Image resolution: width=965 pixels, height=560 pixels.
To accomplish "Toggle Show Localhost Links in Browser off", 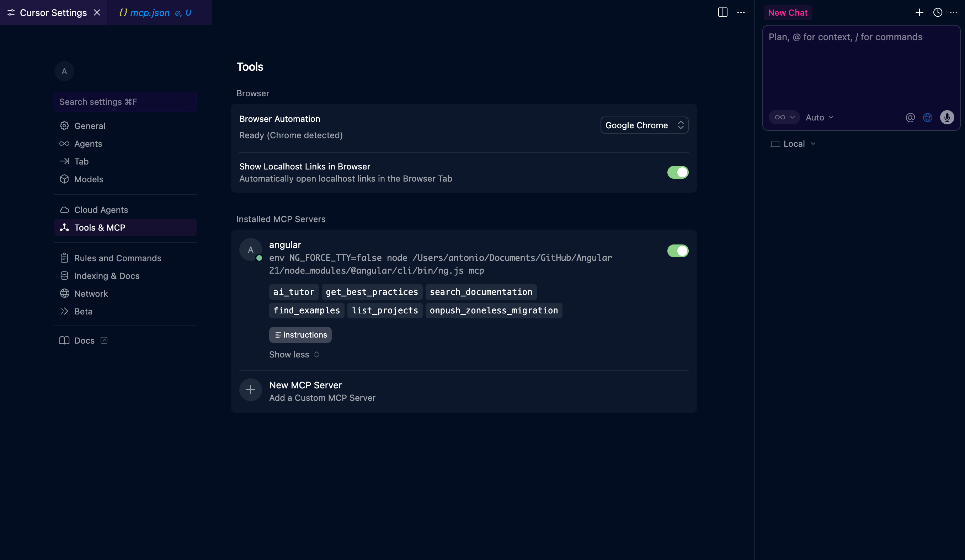I will click(x=677, y=172).
